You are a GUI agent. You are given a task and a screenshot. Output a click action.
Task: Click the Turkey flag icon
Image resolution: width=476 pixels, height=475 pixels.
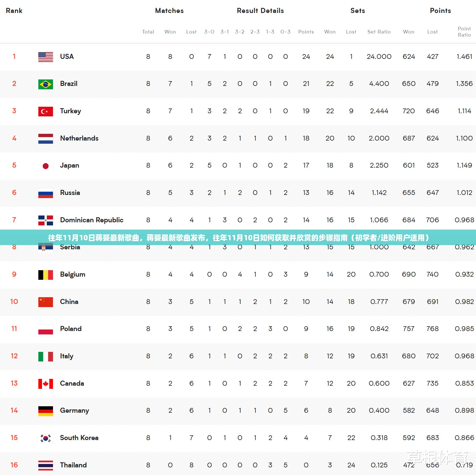(45, 111)
